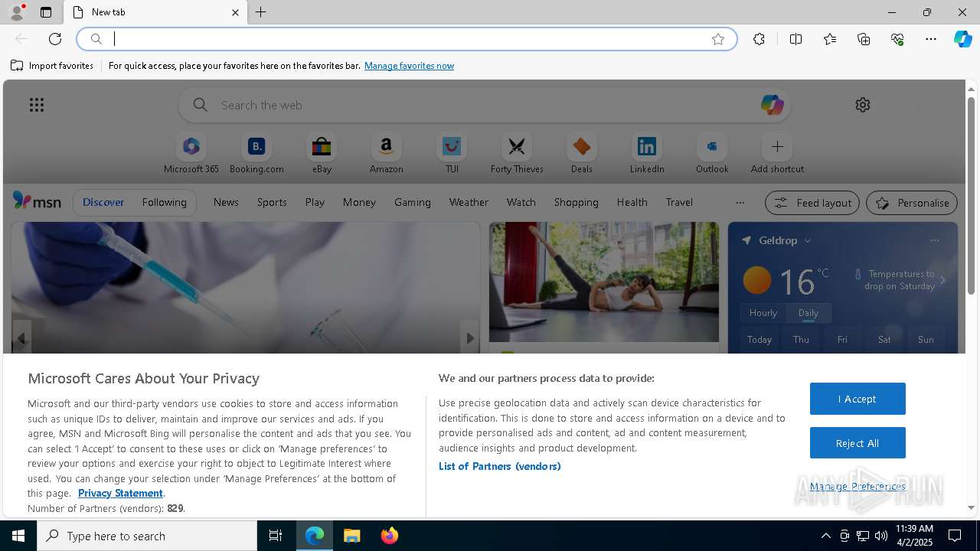The width and height of the screenshot is (980, 551).
Task: Open weather card options ellipsis
Action: point(934,240)
